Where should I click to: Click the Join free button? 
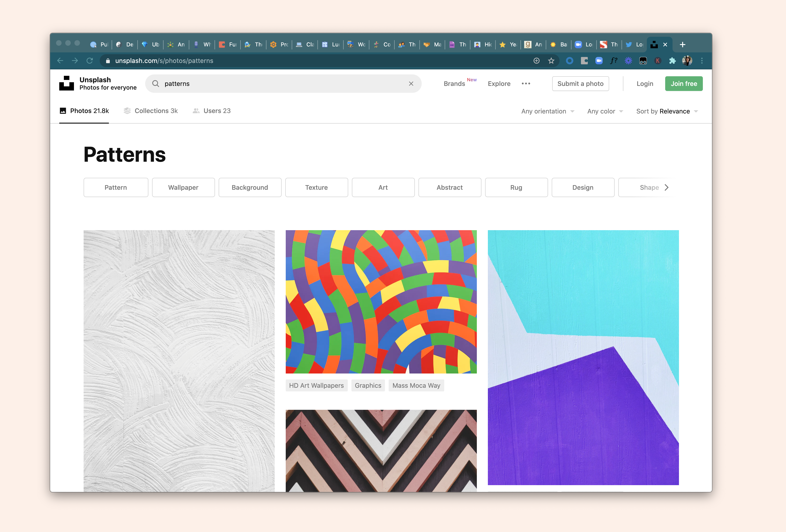pos(684,84)
